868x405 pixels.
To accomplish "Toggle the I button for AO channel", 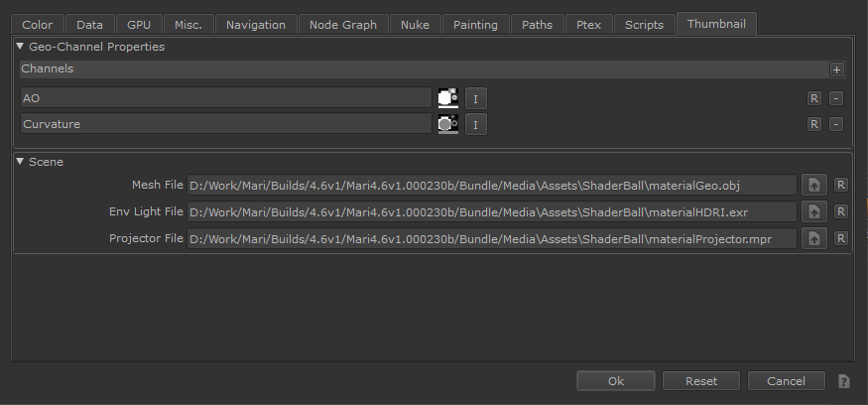I will 475,98.
